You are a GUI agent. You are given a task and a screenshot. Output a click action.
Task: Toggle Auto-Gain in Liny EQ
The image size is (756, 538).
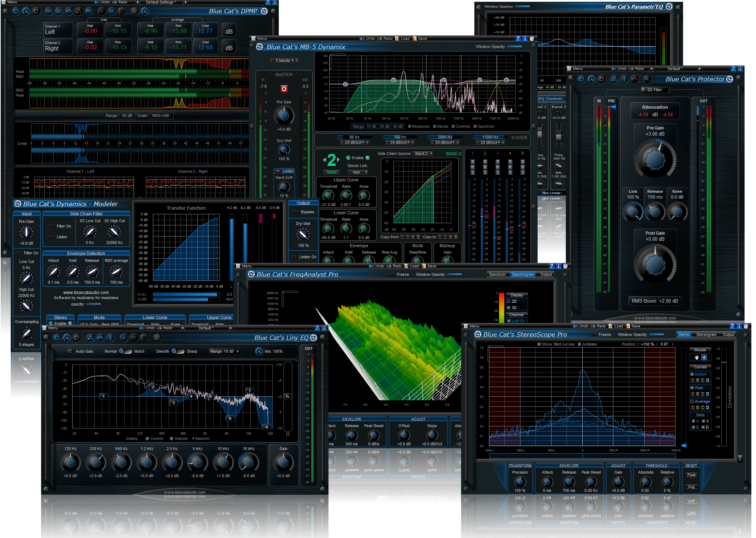coord(70,351)
